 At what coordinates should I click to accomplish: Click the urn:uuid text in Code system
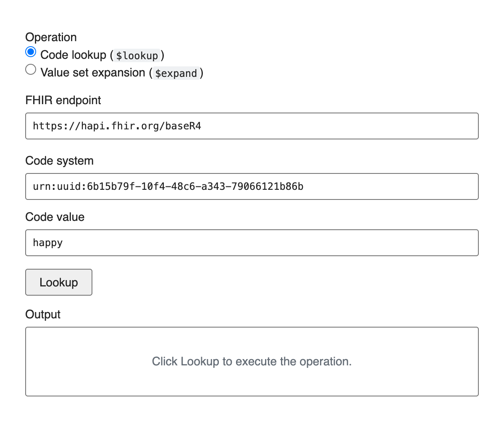(168, 186)
